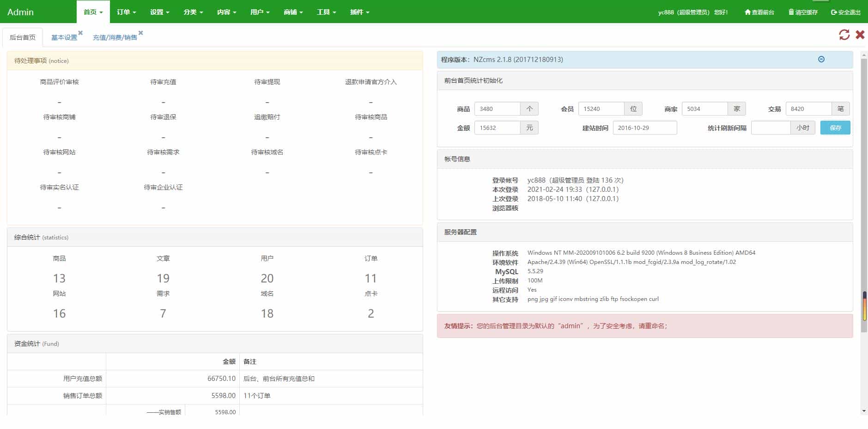Screen dimensions: 868x429
Task: Open the 设置 menu
Action: click(159, 12)
